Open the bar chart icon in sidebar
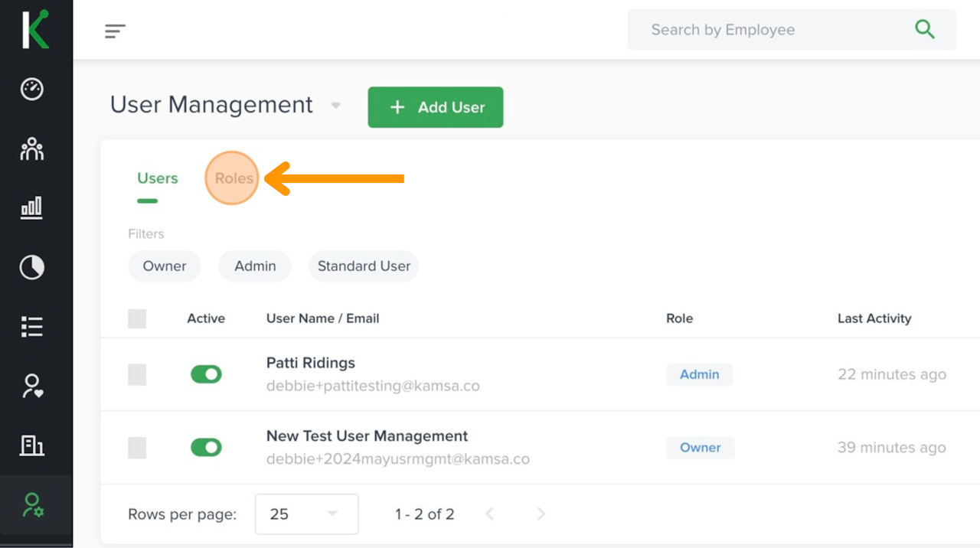 tap(32, 207)
